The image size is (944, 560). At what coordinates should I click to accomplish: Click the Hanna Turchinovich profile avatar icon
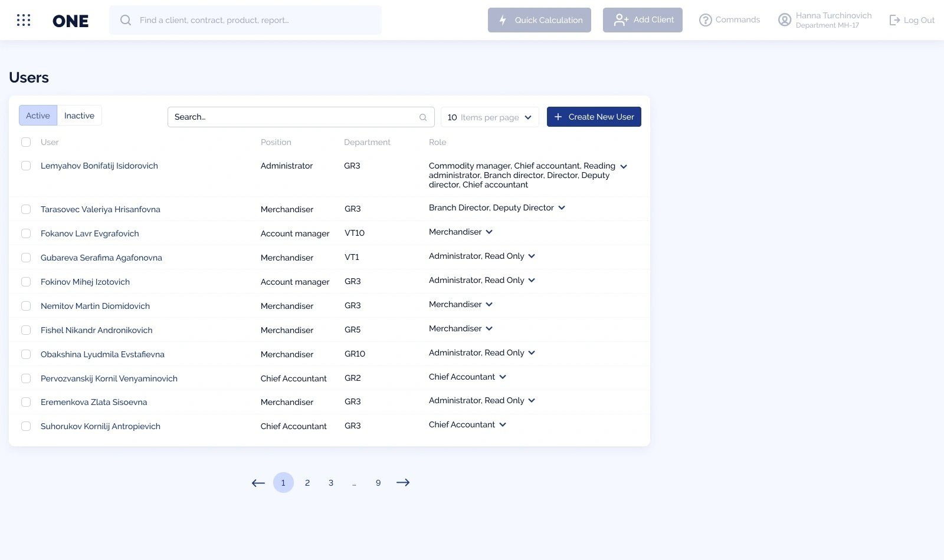(x=785, y=20)
